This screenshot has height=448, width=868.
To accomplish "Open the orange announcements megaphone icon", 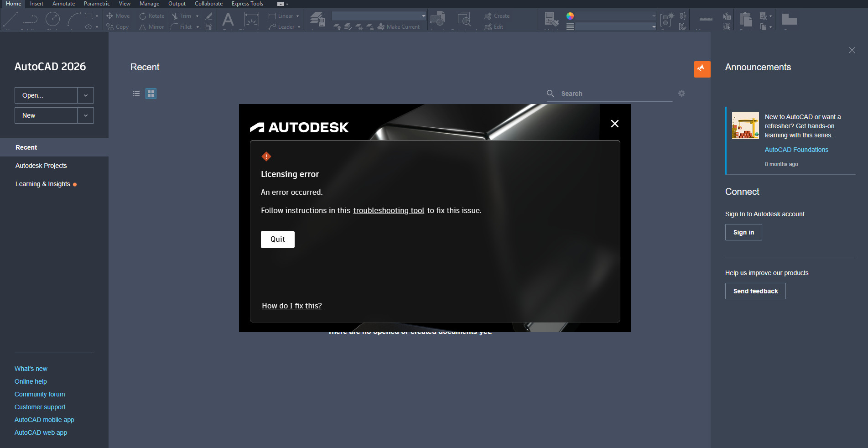I will (x=702, y=69).
